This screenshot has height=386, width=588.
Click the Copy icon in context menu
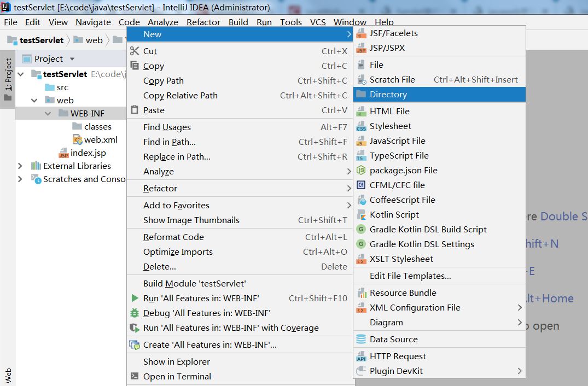coord(134,65)
